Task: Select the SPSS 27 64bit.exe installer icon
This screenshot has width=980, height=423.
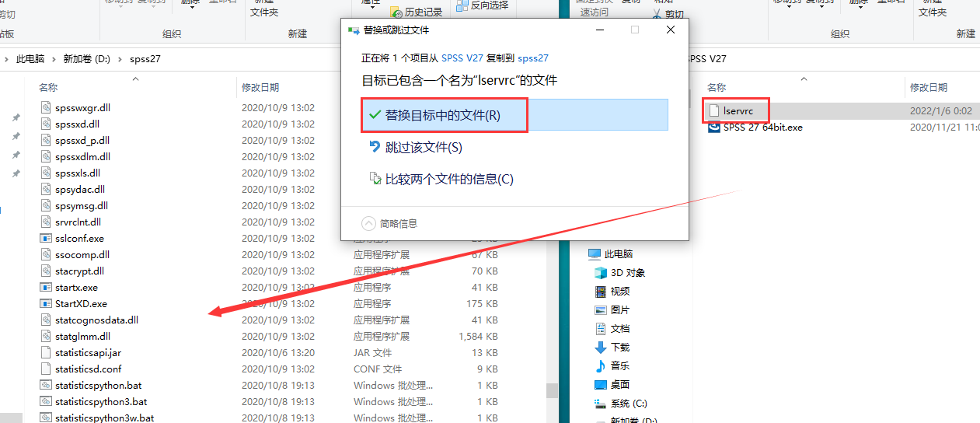Action: tap(714, 128)
